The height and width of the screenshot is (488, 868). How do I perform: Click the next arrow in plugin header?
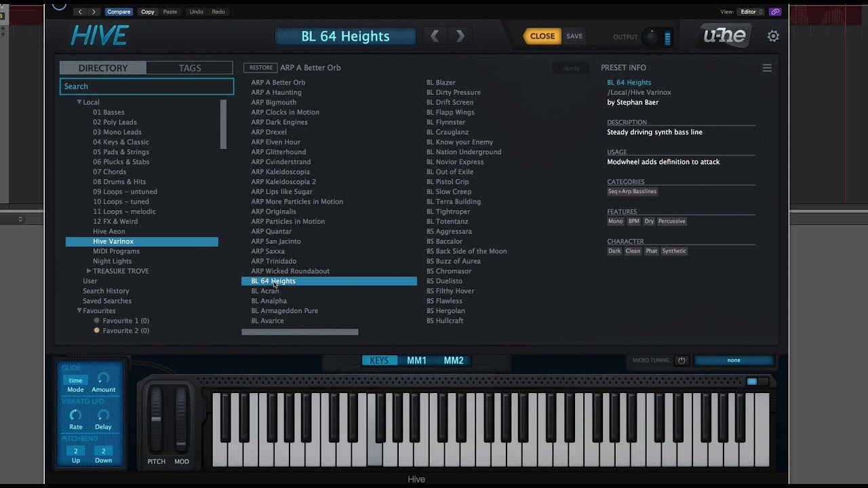[94, 12]
